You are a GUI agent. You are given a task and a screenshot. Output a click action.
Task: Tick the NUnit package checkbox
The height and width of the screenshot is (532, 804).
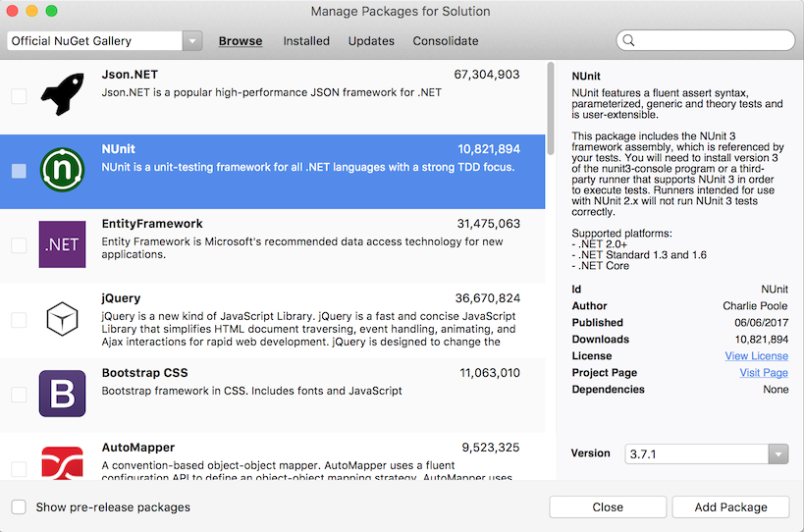pyautogui.click(x=19, y=171)
